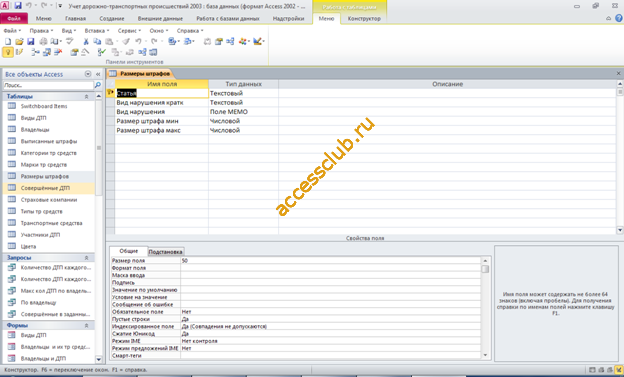Image resolution: width=624 pixels, height=377 pixels.
Task: Click the Property Sheet icon in second toolbar row
Action: [x=74, y=52]
